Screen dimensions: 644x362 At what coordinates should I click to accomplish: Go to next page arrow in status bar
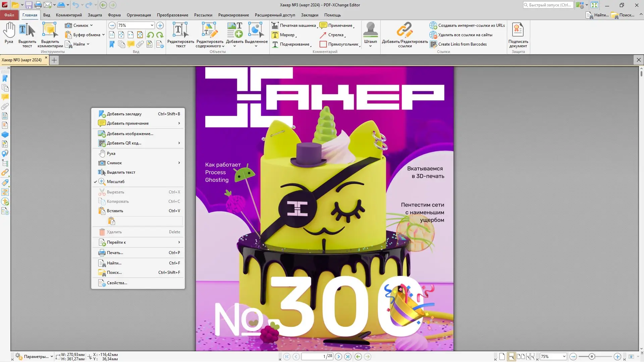[338, 357]
